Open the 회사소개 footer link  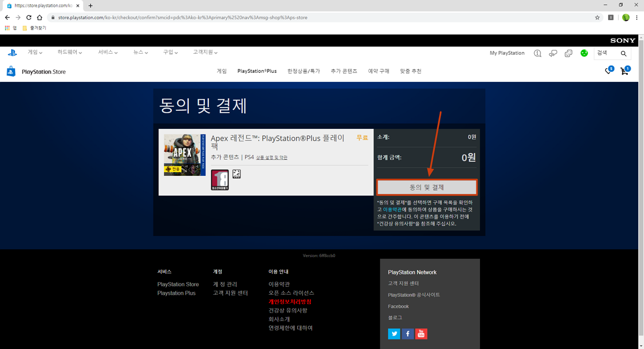pos(279,319)
